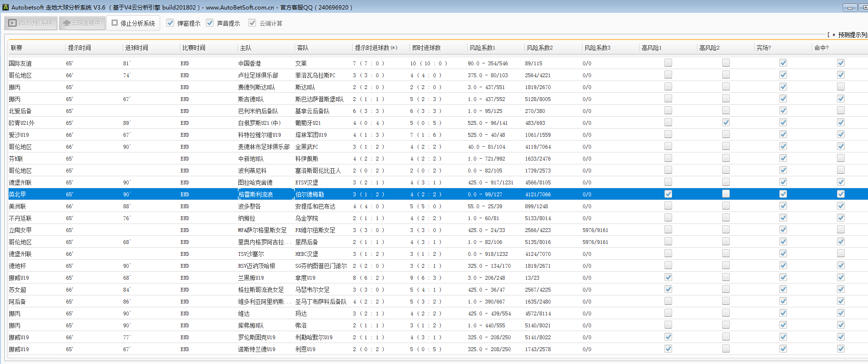
Task: Toggle 完场? checkbox in the 国际友谊 row
Action: tap(783, 63)
